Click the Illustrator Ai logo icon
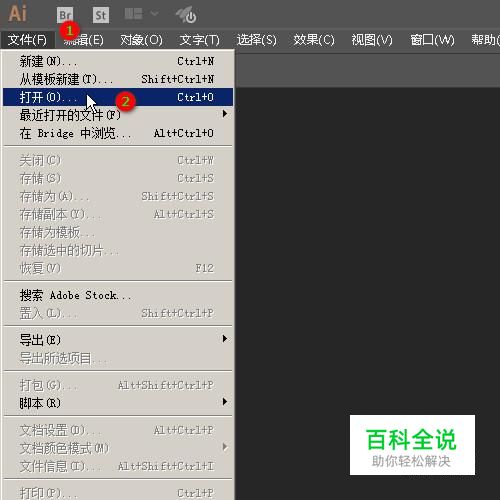The height and width of the screenshot is (500, 500). 17,14
